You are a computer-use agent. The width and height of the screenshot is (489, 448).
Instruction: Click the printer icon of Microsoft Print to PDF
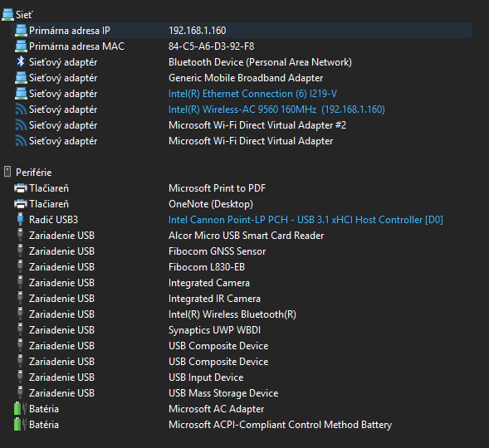[x=21, y=188]
